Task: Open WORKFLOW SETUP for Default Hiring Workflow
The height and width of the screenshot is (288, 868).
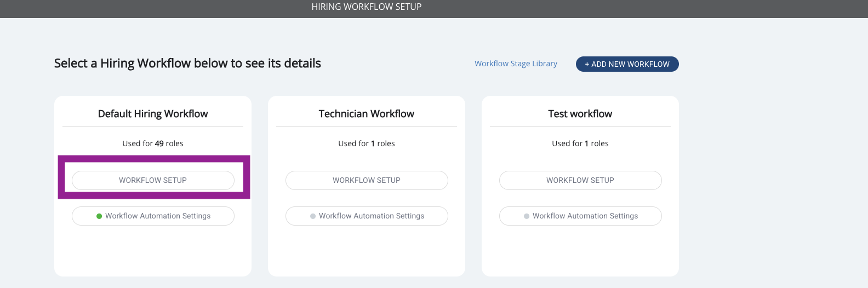Action: pyautogui.click(x=153, y=180)
